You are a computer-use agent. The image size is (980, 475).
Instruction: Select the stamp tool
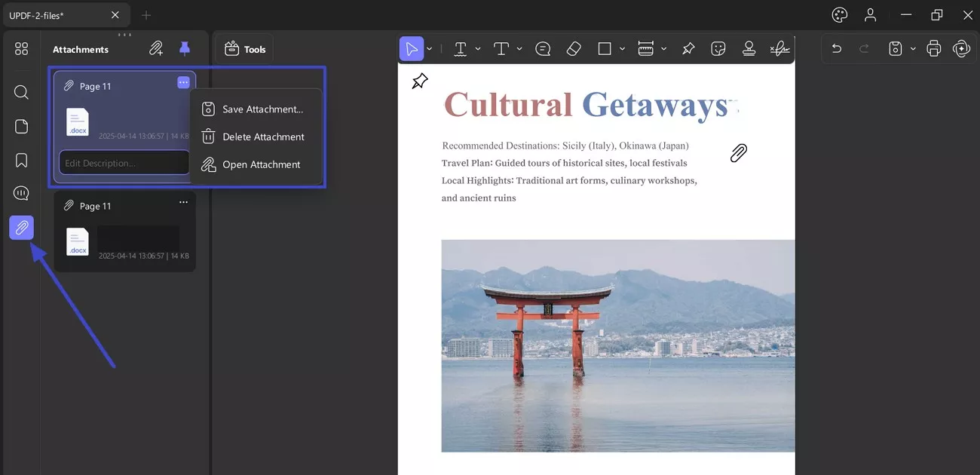749,48
